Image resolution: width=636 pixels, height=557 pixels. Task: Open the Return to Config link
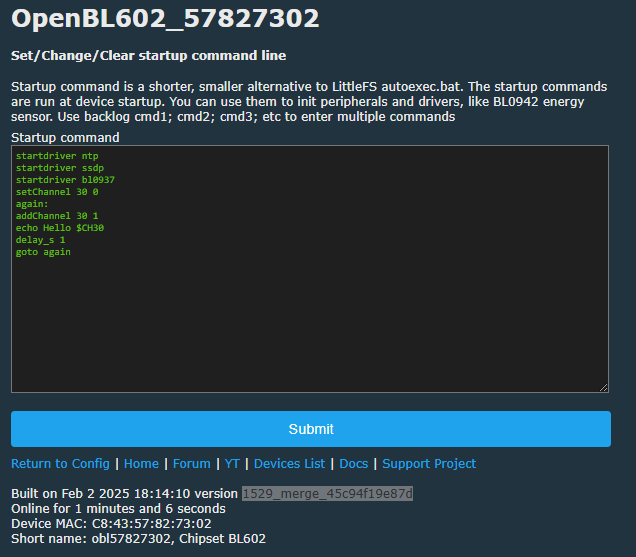[60, 463]
